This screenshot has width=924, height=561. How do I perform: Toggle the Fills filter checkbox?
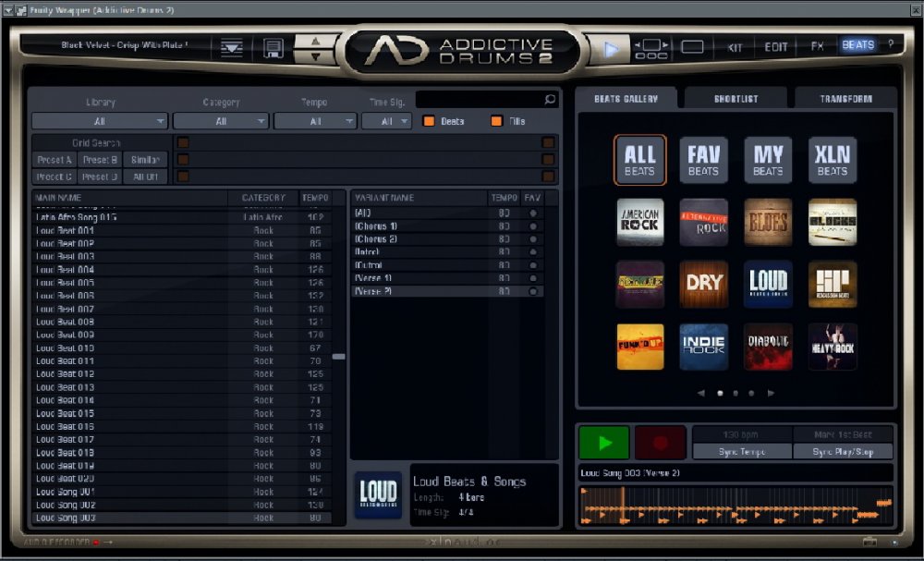pyautogui.click(x=497, y=121)
